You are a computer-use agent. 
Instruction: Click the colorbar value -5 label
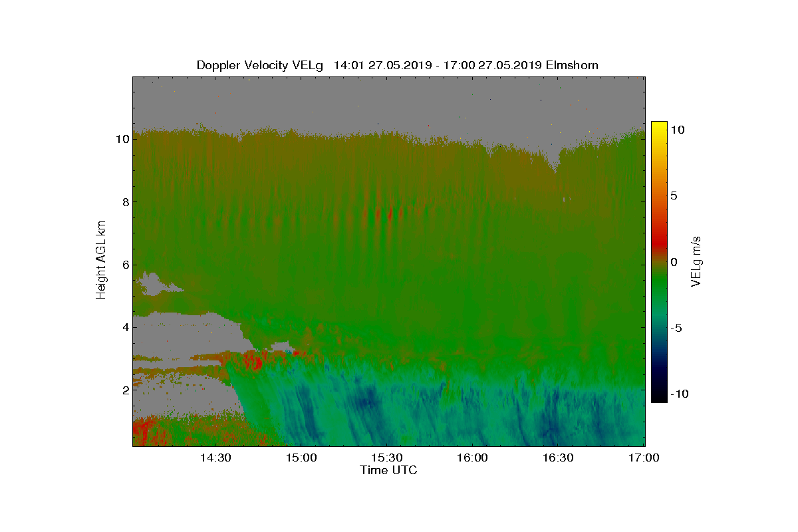tap(676, 328)
